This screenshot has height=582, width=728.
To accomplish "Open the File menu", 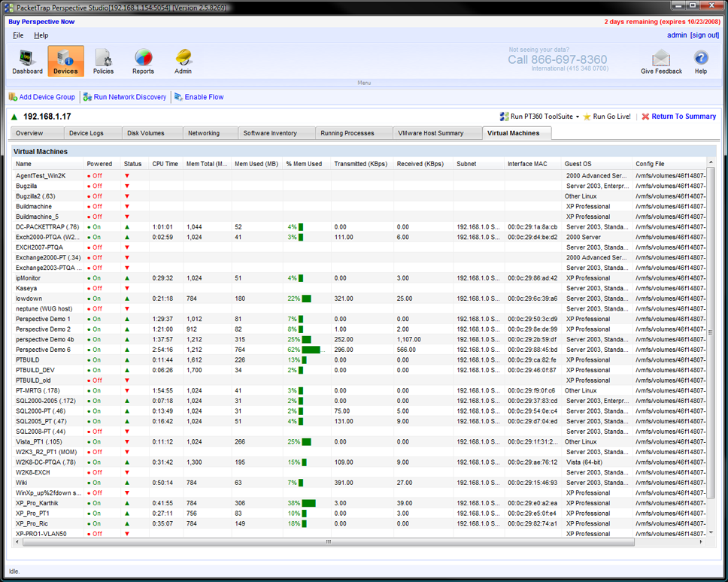I will point(18,35).
